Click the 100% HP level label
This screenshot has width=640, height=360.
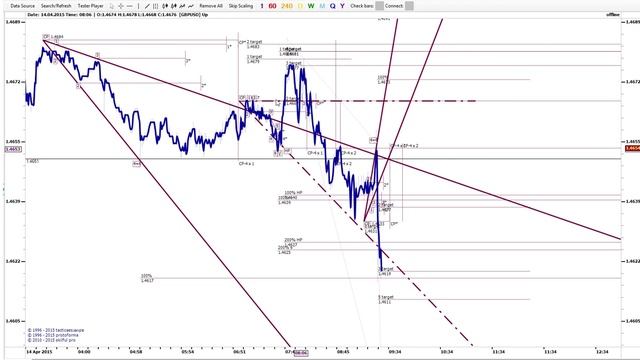click(293, 193)
